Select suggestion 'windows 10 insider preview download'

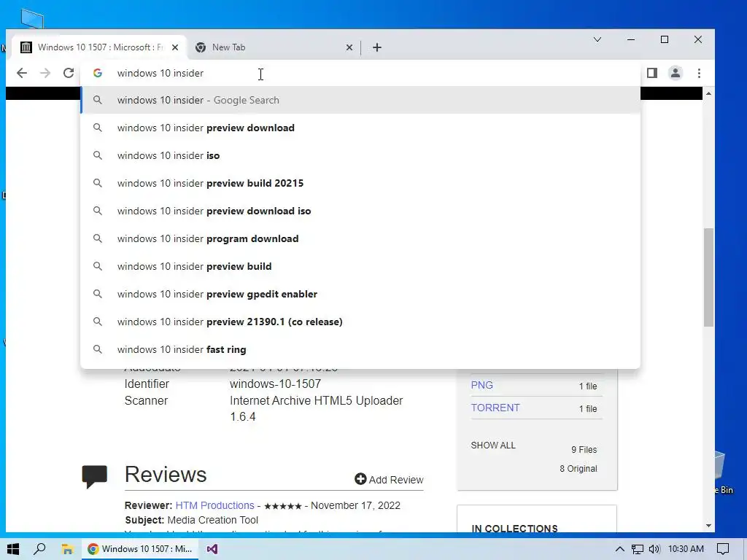point(360,128)
